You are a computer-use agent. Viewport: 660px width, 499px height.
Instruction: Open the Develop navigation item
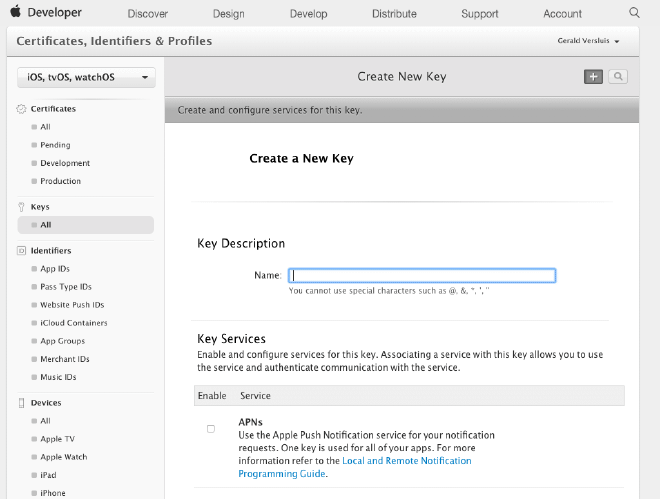click(309, 14)
